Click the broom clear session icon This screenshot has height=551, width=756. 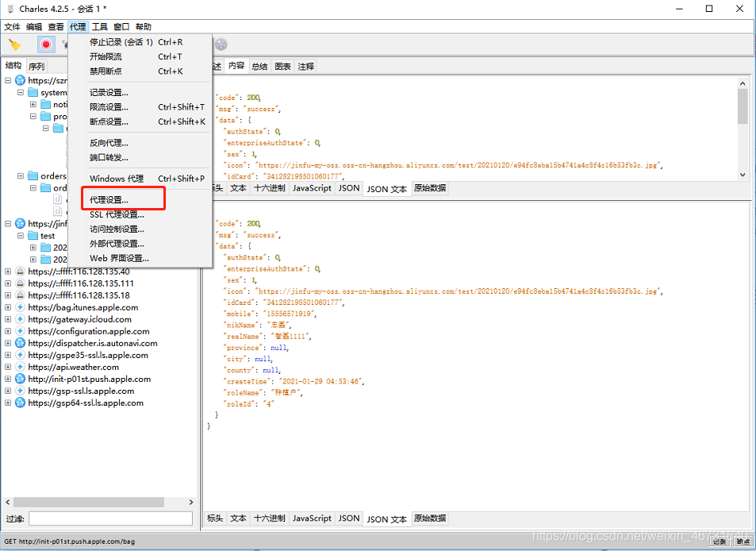coord(14,45)
